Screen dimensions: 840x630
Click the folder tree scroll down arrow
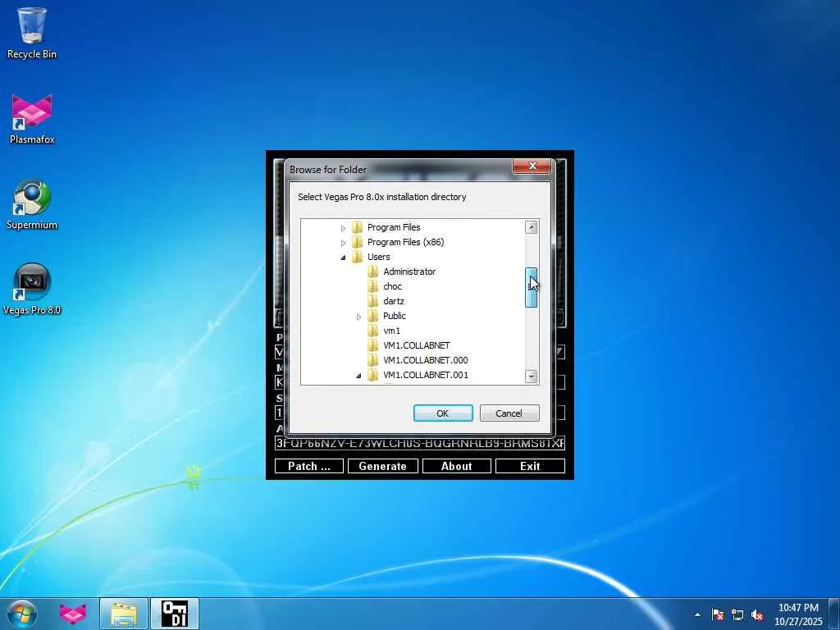[531, 376]
